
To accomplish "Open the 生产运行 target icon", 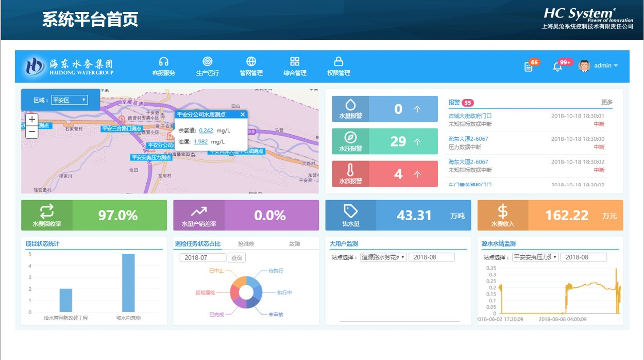I will pos(208,61).
